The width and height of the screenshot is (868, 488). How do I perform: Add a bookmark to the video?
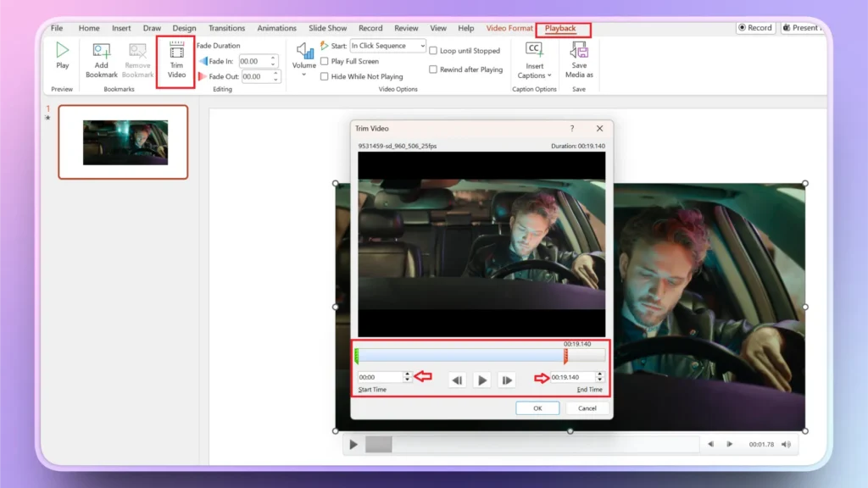(102, 60)
